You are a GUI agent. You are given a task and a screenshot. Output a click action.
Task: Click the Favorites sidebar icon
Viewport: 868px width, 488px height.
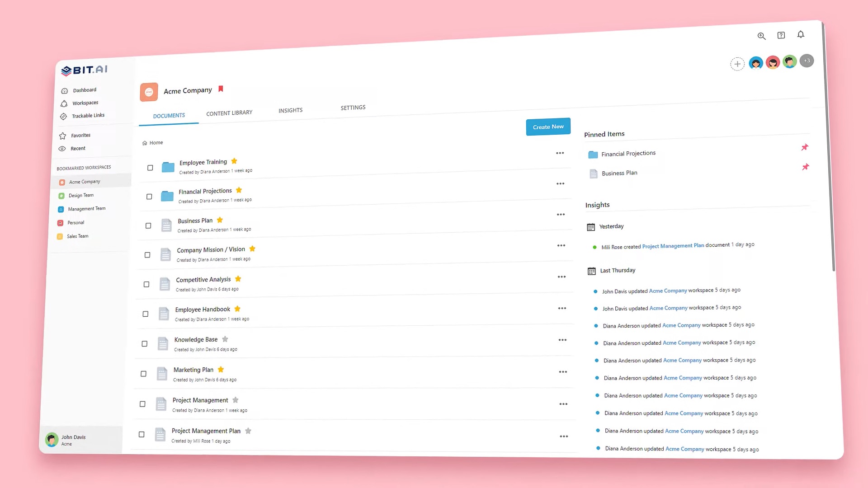pyautogui.click(x=63, y=135)
